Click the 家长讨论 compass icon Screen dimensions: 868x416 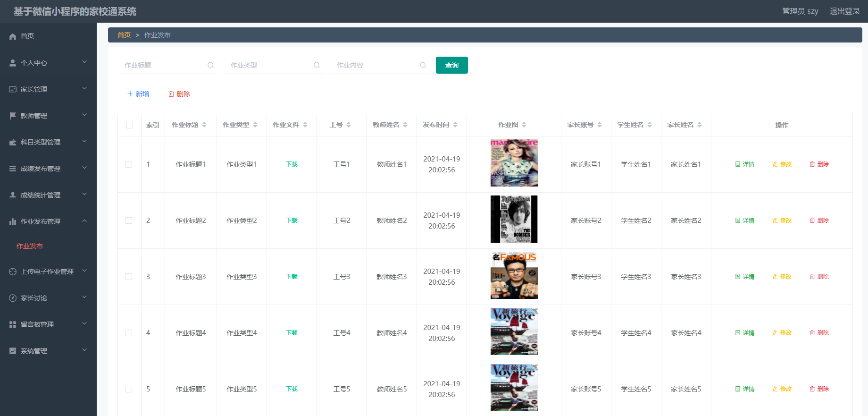tap(13, 298)
